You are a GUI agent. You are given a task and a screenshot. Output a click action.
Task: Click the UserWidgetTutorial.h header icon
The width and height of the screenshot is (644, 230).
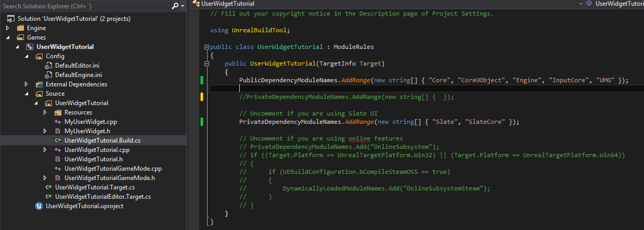point(58,159)
